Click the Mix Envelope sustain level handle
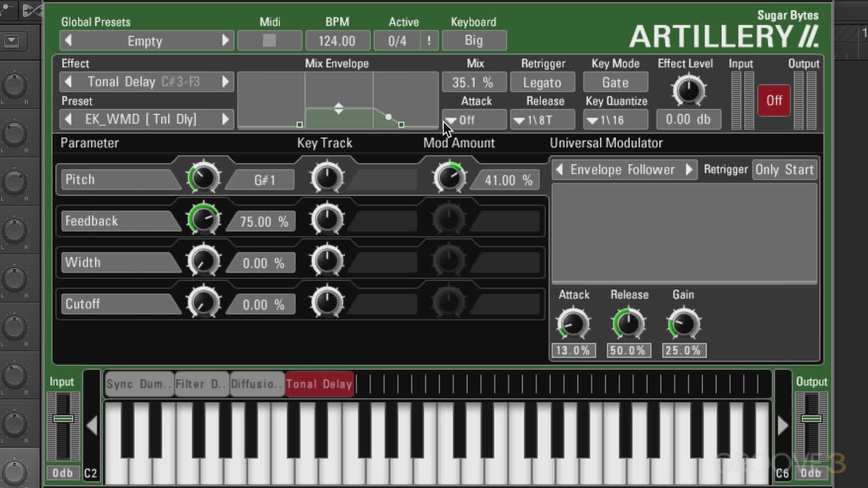This screenshot has height=488, width=868. 339,108
